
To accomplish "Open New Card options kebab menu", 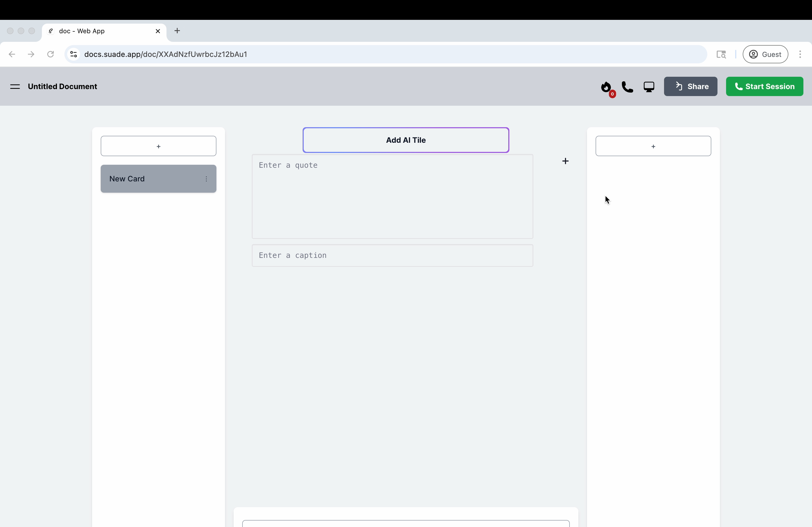I will [x=206, y=179].
